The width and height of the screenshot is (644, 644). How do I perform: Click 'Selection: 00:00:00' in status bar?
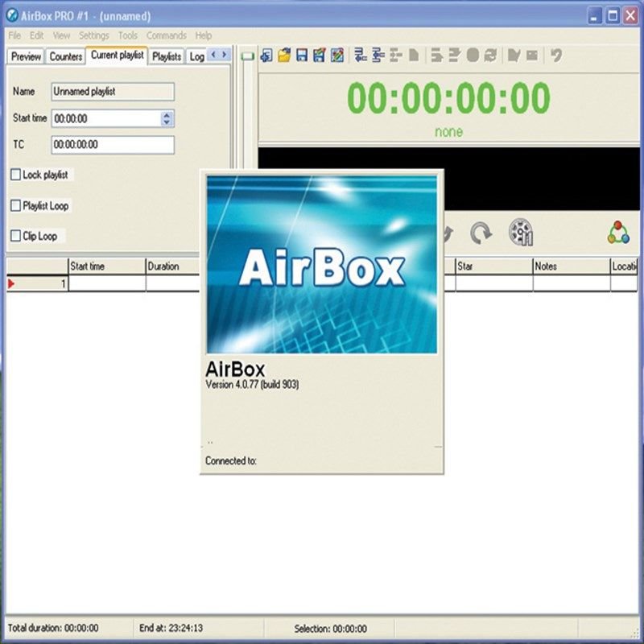click(x=331, y=629)
